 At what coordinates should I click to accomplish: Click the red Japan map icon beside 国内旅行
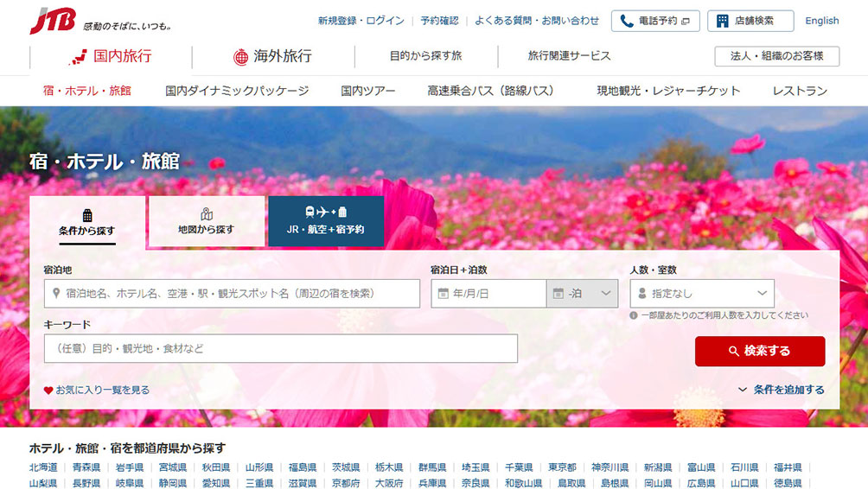pyautogui.click(x=78, y=57)
